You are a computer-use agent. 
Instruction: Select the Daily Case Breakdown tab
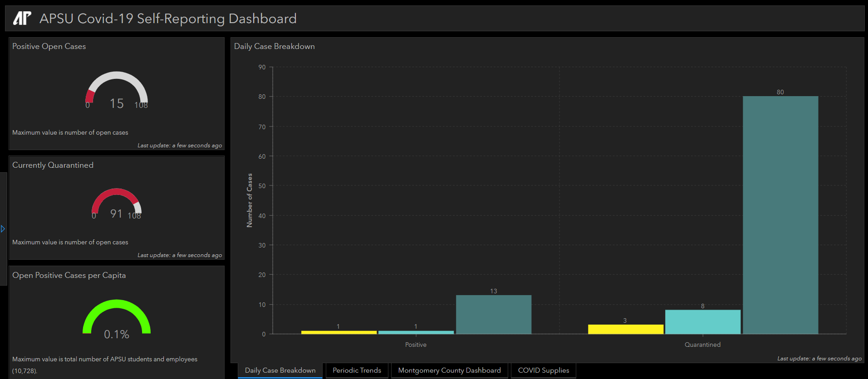click(x=280, y=370)
